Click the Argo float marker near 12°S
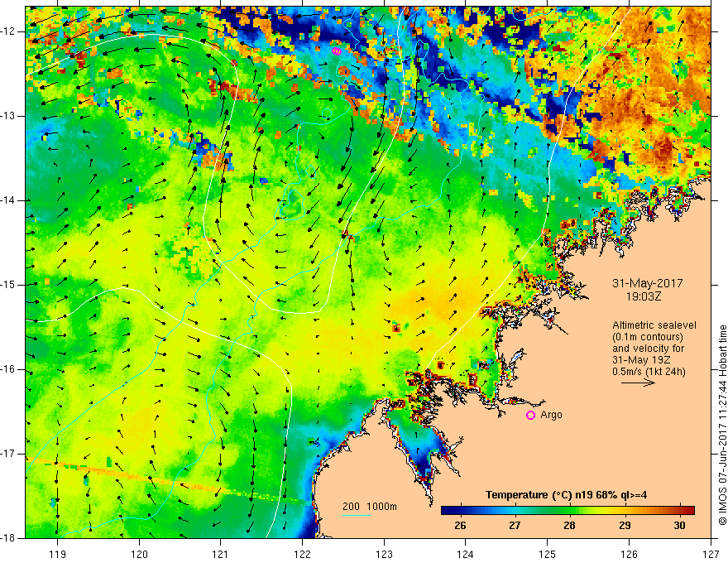The height and width of the screenshot is (563, 728). (337, 51)
